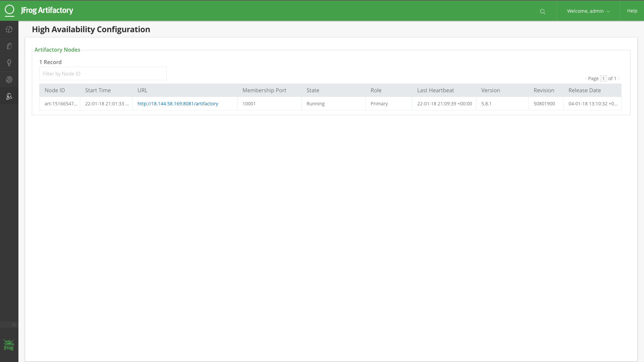Viewport: 644px width, 362px height.
Task: Click the Page number input box
Action: (x=603, y=79)
